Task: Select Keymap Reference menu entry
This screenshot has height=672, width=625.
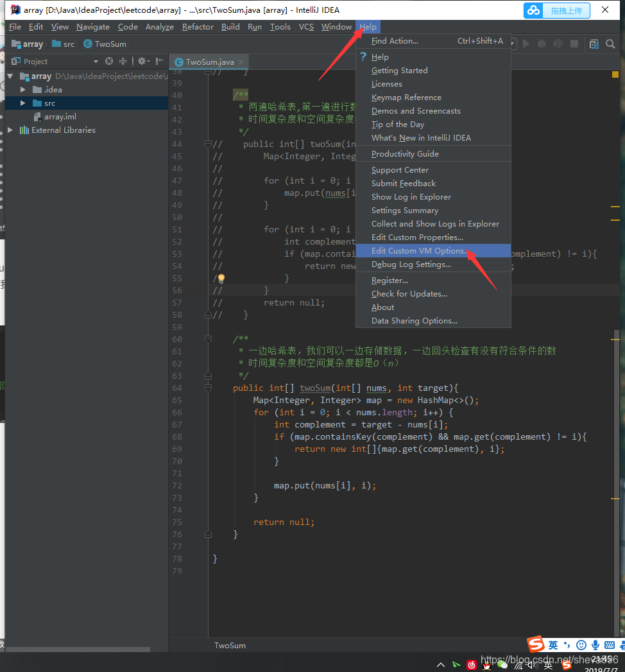Action: pos(433,98)
